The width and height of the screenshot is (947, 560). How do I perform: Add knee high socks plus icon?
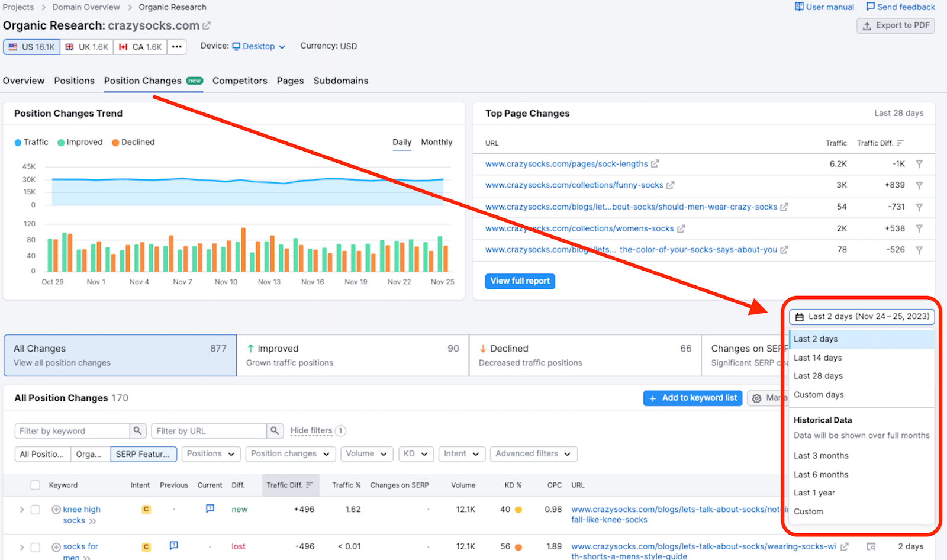[56, 510]
